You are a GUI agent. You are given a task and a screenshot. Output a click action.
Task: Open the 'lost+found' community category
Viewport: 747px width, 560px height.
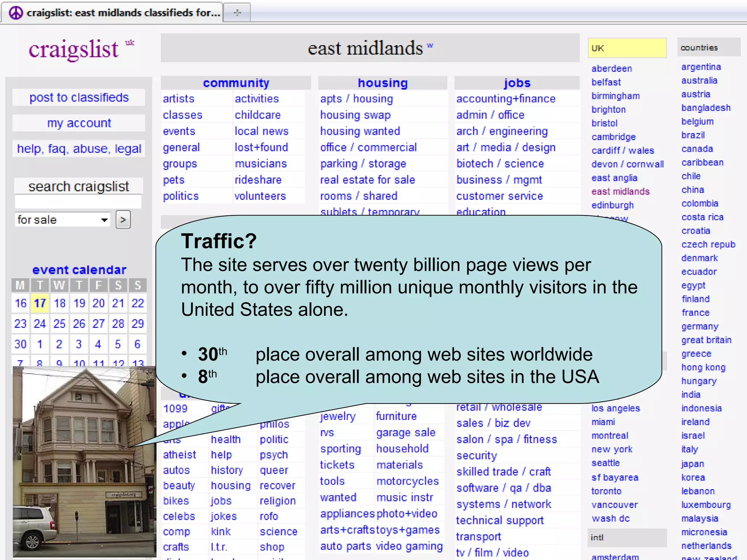[x=261, y=147]
